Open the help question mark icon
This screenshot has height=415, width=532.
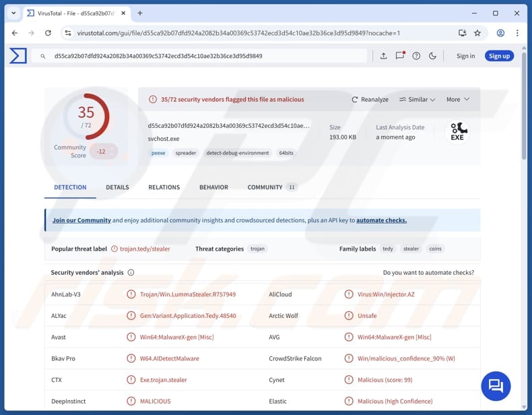pyautogui.click(x=416, y=56)
